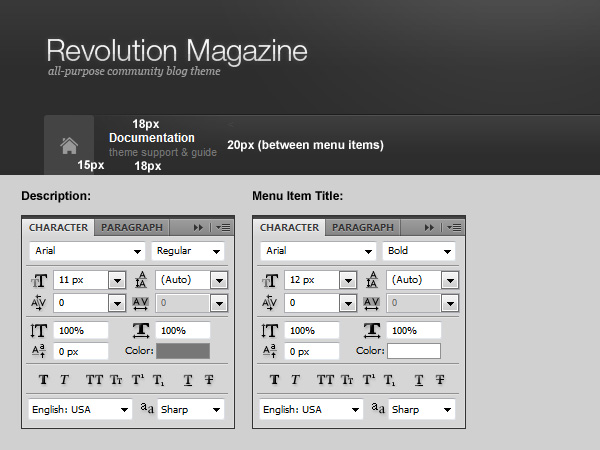Click baseline shift icon in Menu Item Title panel
The height and width of the screenshot is (450, 600).
point(270,351)
